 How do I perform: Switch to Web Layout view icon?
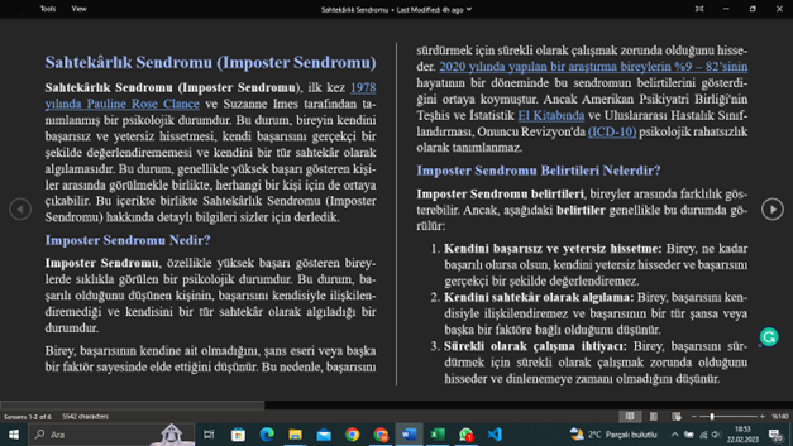[x=677, y=416]
